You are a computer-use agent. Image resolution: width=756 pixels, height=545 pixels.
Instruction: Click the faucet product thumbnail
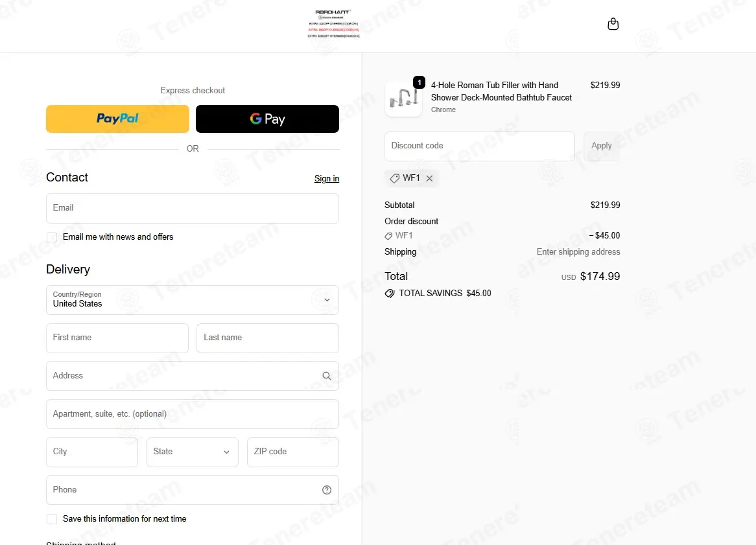403,99
